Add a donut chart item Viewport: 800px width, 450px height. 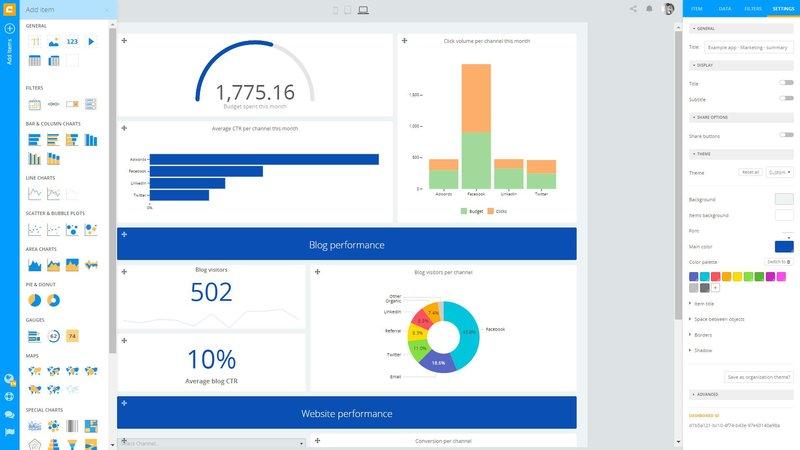pos(53,300)
